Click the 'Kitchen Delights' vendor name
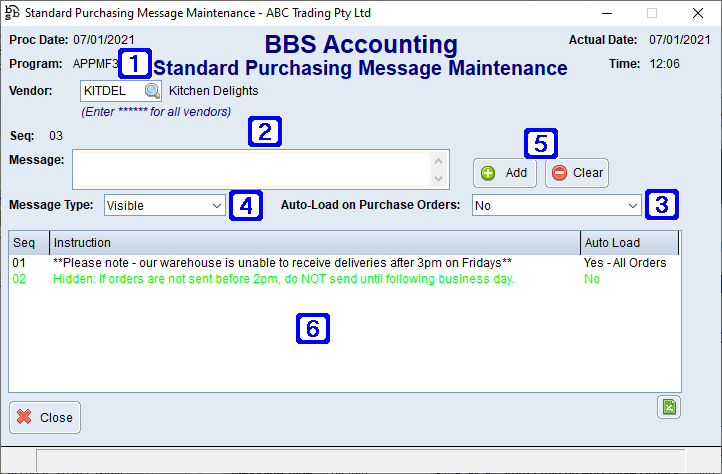Viewport: 722px width, 474px height. (x=214, y=91)
